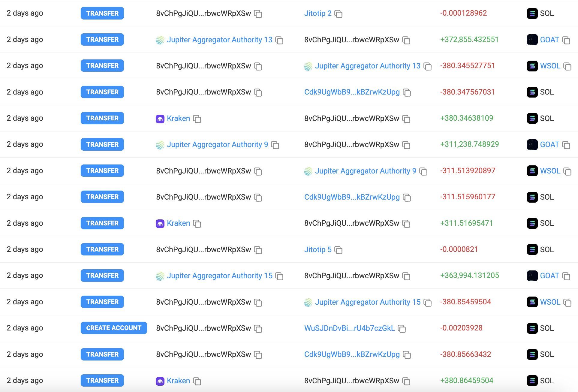Image resolution: width=578 pixels, height=392 pixels.
Task: Copy the Jitotip 5 address
Action: [x=338, y=250]
